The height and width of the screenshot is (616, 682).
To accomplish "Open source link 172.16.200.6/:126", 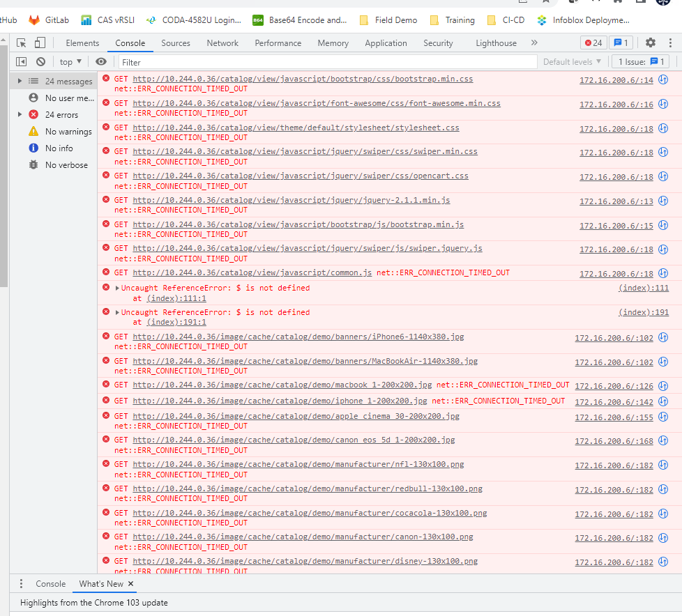I will point(614,386).
